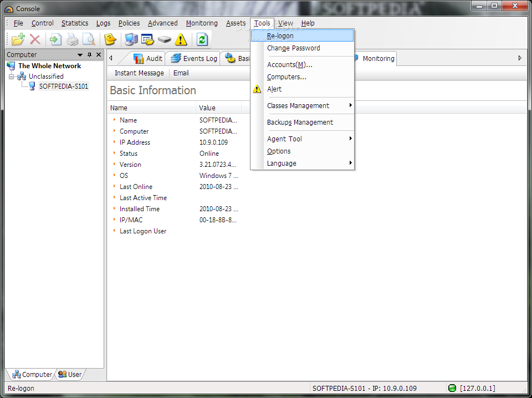532x398 pixels.
Task: Collapse the Unclassified tree node
Action: click(12, 76)
